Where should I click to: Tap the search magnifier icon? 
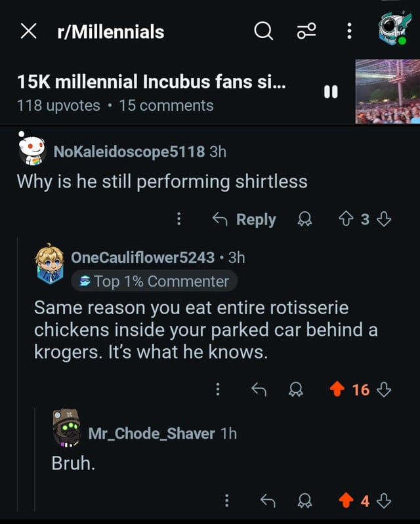pos(263,31)
